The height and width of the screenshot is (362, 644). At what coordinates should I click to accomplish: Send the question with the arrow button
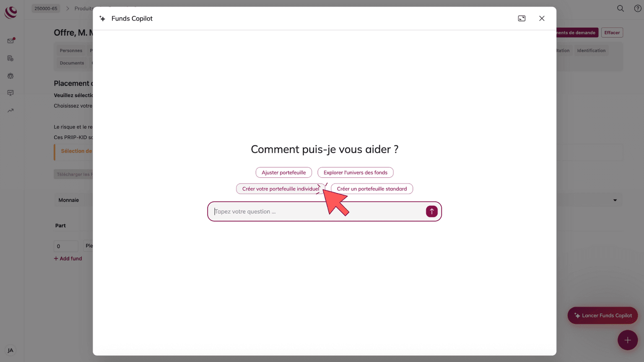coord(431,212)
